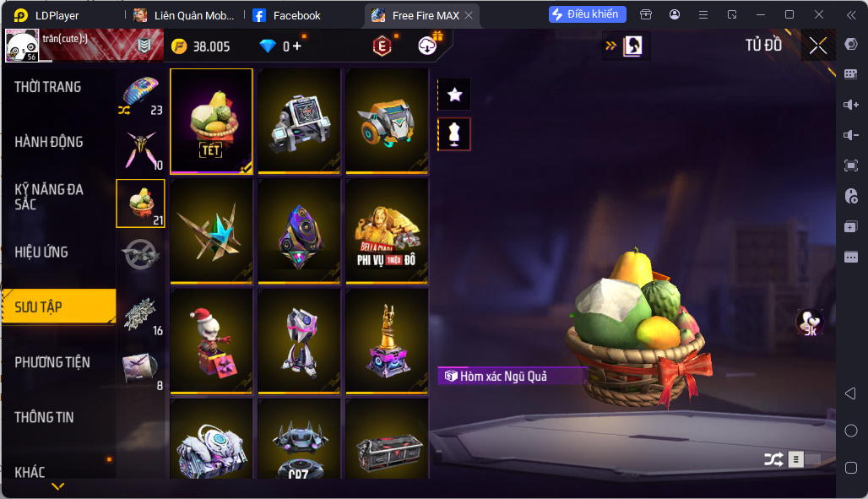Close the TỦ ĐỒ wardrobe screen
Screen dimensions: 868x499
pos(817,46)
